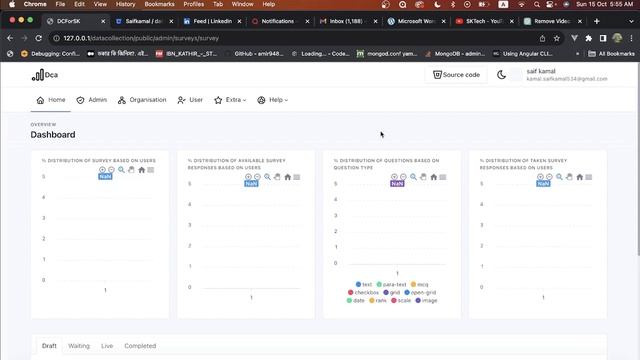Image resolution: width=640 pixels, height=360 pixels.
Task: Open menu of question type chart
Action: (443, 177)
